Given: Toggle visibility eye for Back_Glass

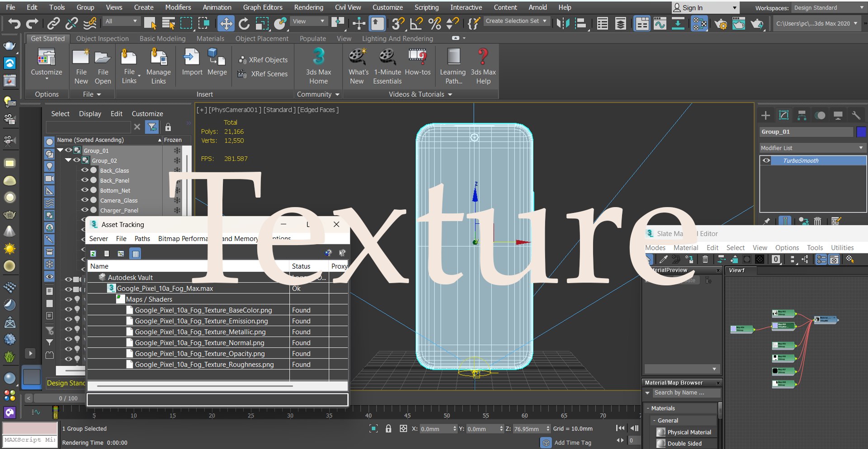Looking at the screenshot, I should [85, 170].
